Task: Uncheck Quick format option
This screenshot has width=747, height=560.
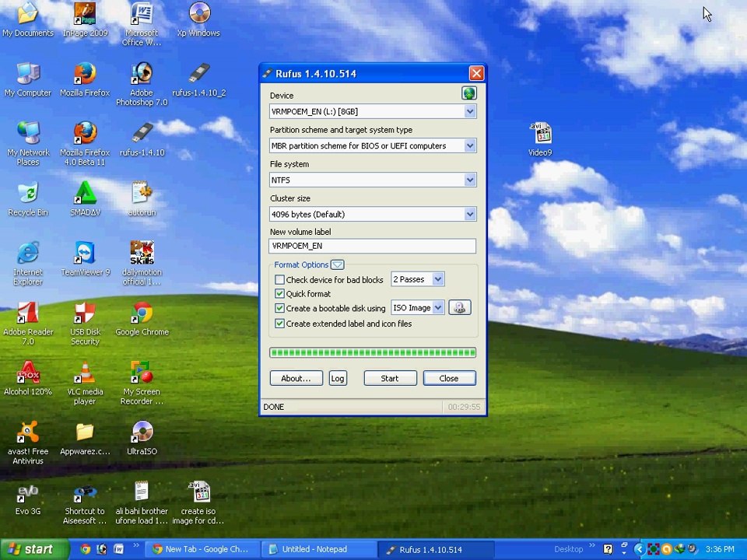Action: (x=279, y=294)
